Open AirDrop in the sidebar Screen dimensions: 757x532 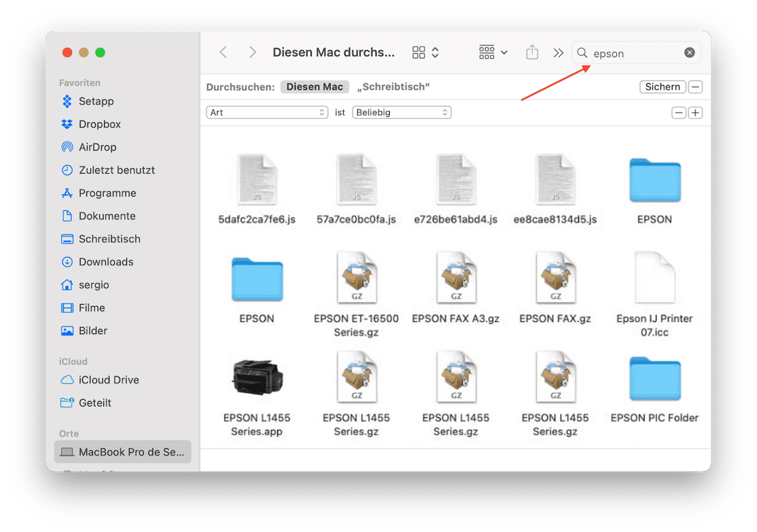click(97, 147)
